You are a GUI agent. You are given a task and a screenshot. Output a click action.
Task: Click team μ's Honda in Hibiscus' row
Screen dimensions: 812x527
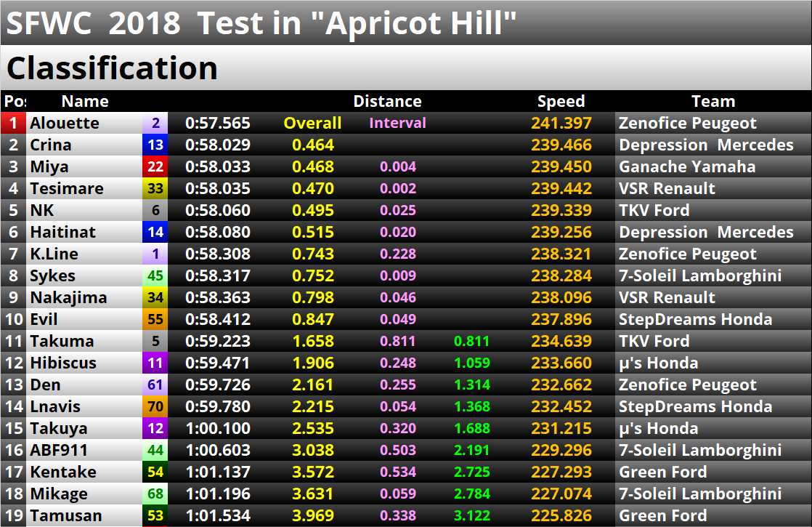(x=658, y=363)
